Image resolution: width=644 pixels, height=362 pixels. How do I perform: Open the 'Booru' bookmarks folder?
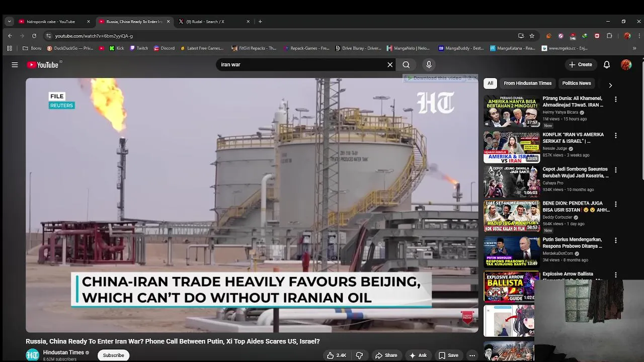pyautogui.click(x=32, y=48)
